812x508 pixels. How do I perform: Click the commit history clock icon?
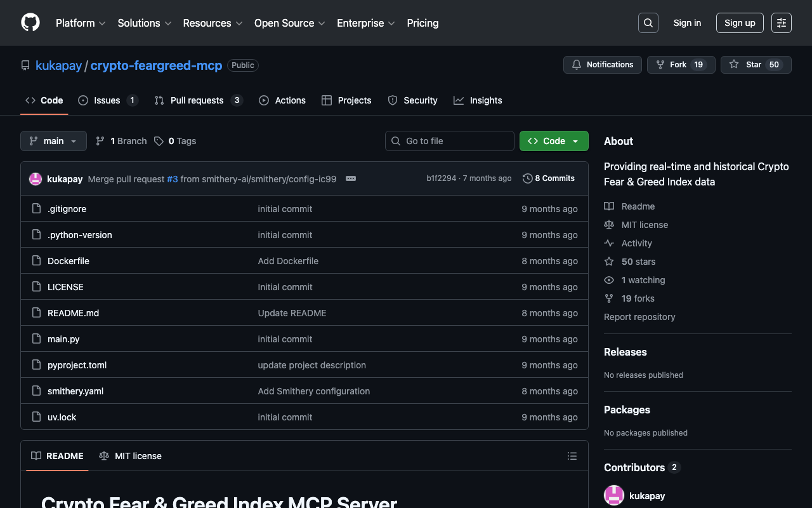pos(527,178)
